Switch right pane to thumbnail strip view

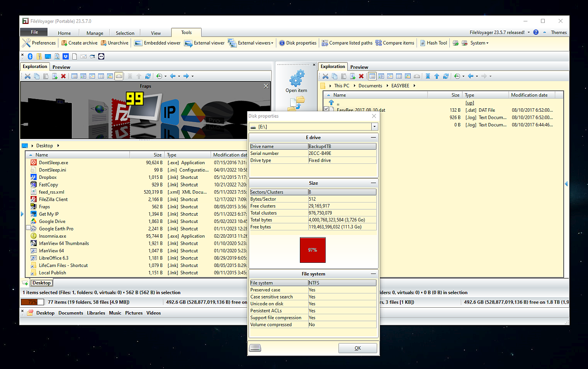pos(417,76)
